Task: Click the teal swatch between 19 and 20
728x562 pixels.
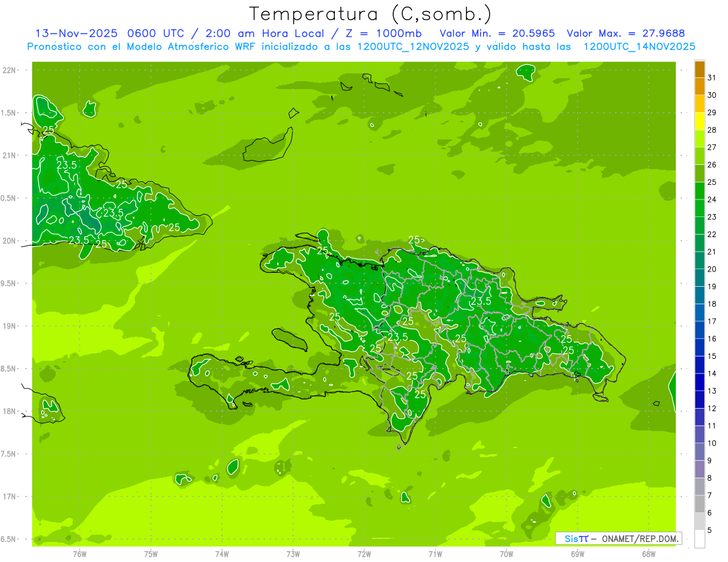Action: (x=699, y=278)
